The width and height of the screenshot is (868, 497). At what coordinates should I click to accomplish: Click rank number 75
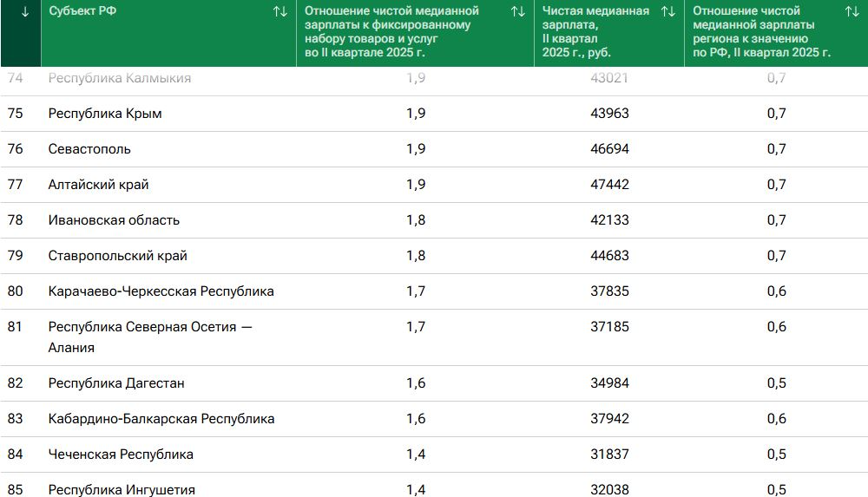click(15, 114)
